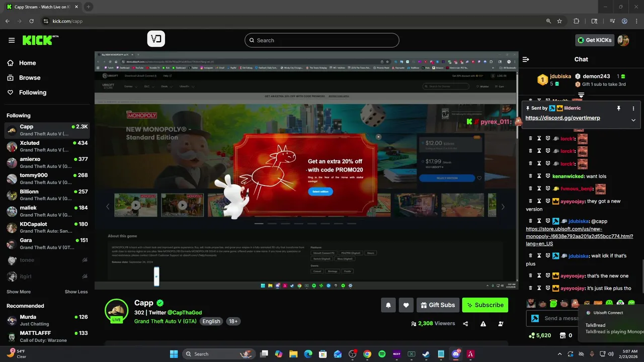Image resolution: width=644 pixels, height=362 pixels.
Task: Unpin the pinned message with the pin icon
Action: (618, 108)
